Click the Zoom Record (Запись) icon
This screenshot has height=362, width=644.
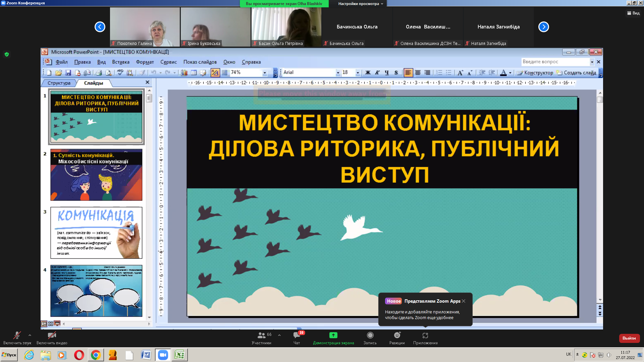pyautogui.click(x=370, y=335)
